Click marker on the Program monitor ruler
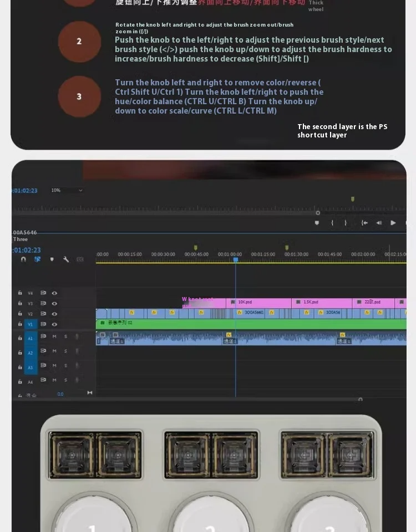Viewport: 416px width, 532px height. (x=353, y=199)
